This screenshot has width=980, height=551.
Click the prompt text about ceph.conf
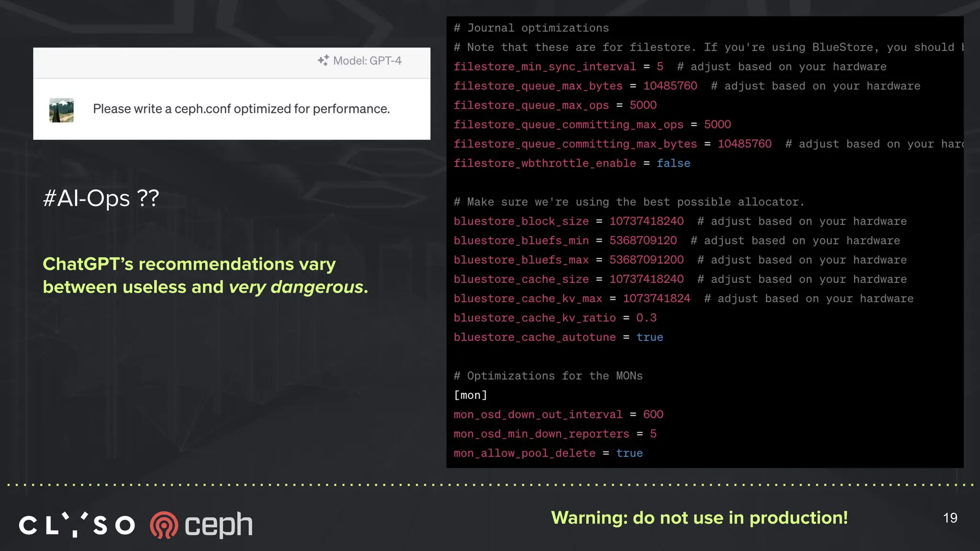pyautogui.click(x=241, y=109)
